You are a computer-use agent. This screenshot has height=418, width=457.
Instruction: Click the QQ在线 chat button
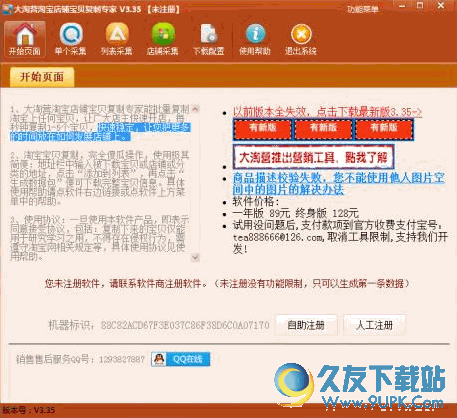coord(180,359)
